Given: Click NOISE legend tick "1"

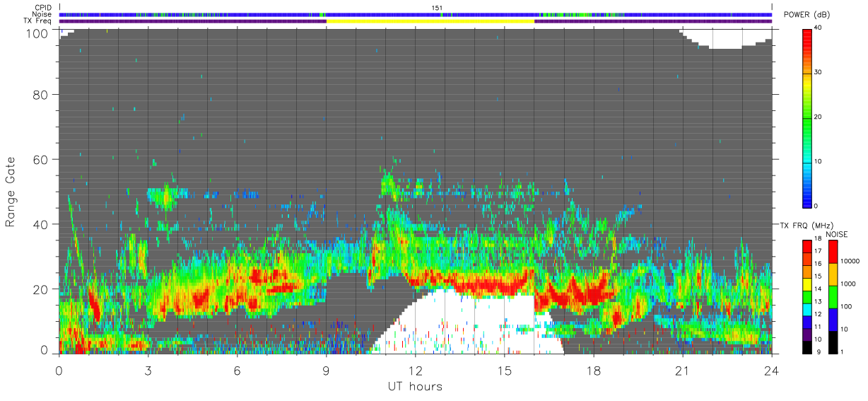Looking at the screenshot, I should pos(842,351).
